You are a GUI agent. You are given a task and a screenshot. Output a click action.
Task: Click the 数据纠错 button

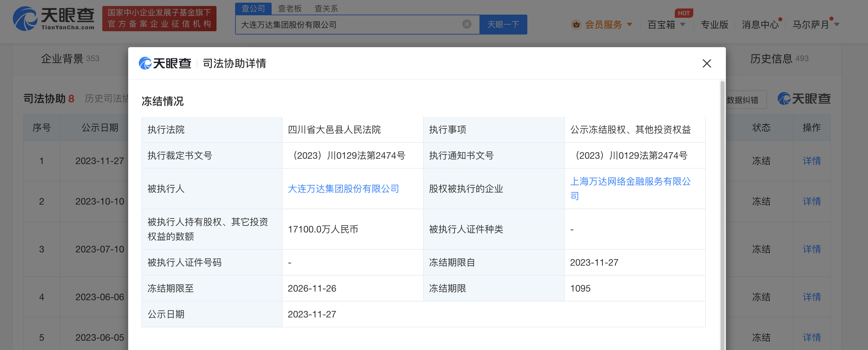[x=742, y=100]
